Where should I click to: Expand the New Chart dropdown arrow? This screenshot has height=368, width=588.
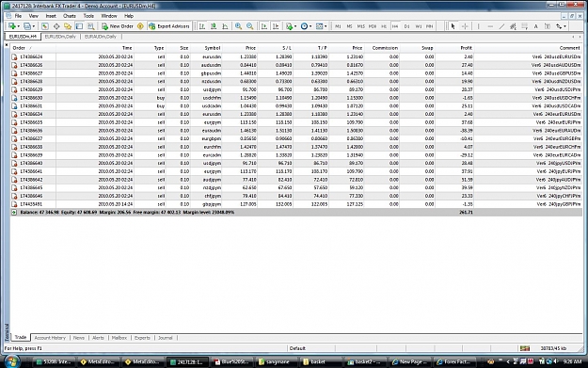click(x=19, y=26)
